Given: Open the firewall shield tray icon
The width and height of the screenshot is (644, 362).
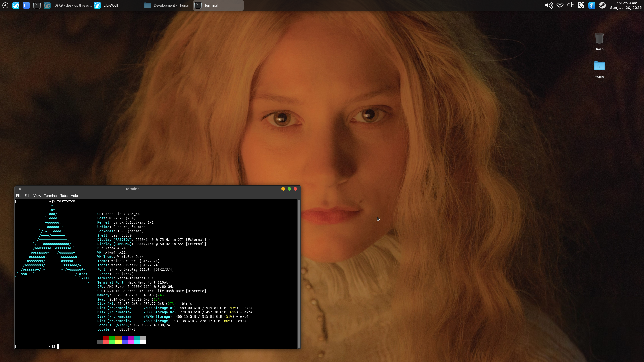Looking at the screenshot, I should [x=581, y=5].
